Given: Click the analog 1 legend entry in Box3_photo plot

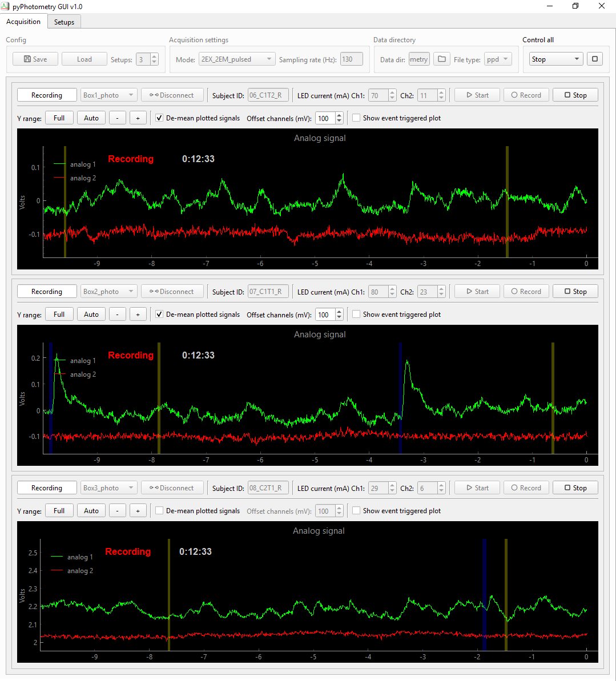Looking at the screenshot, I should tap(72, 557).
